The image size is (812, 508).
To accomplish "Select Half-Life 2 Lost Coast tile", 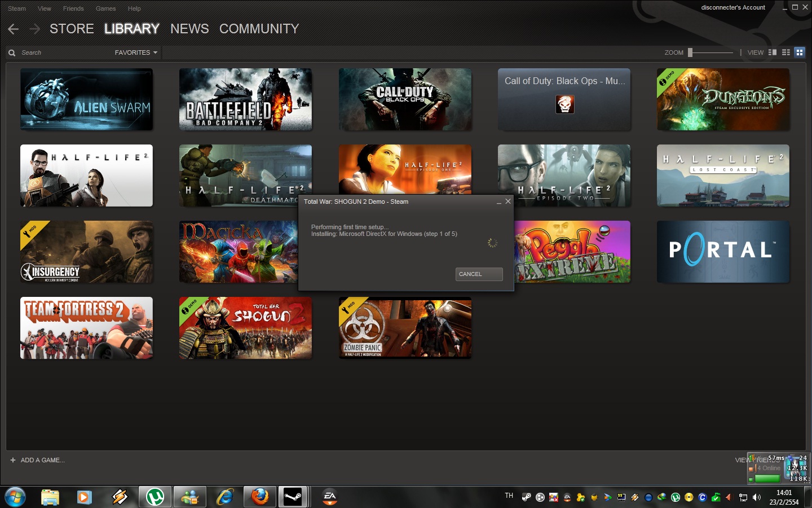I will [723, 176].
